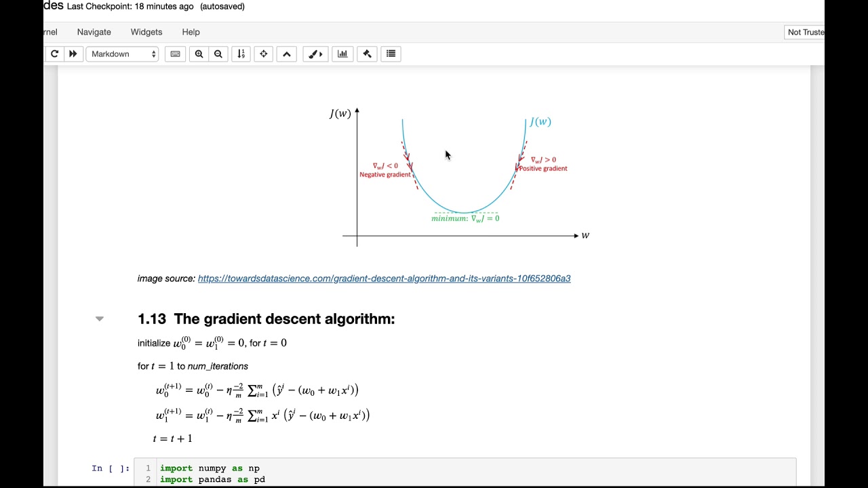Click the "t = t + 1" formula line
The height and width of the screenshot is (488, 868).
click(x=173, y=439)
